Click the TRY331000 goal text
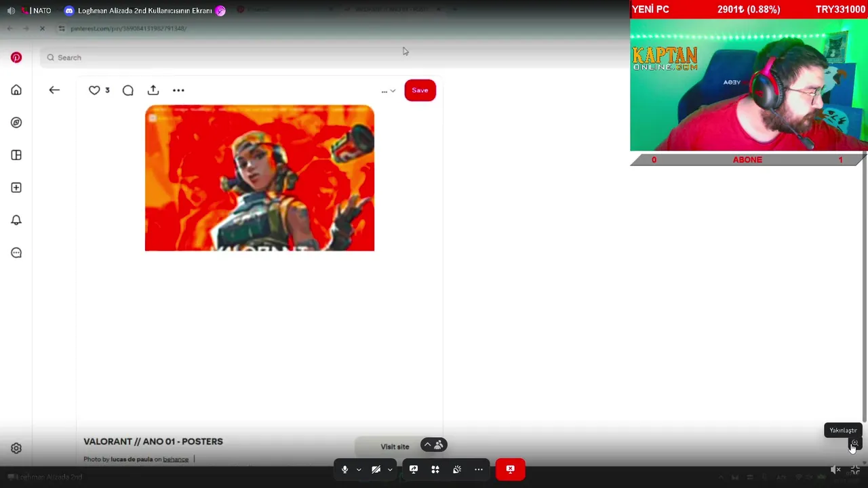The width and height of the screenshot is (868, 488). 840,9
